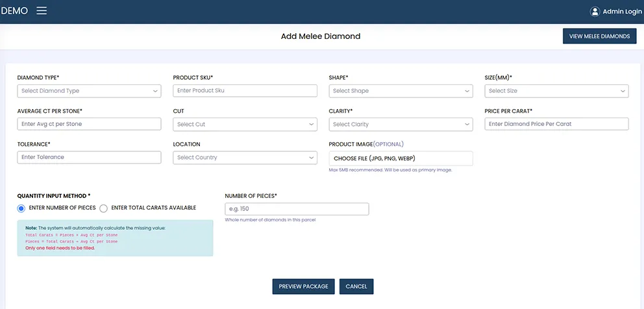
Task: Click the Admin Login user avatar icon
Action: pos(595,12)
